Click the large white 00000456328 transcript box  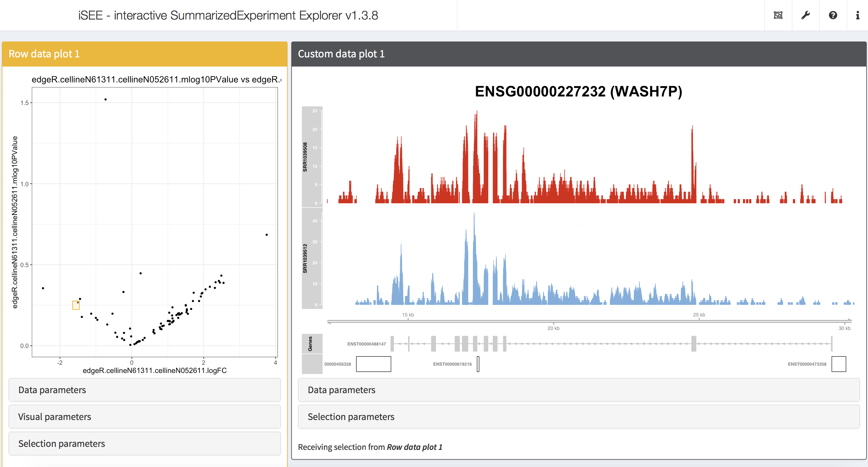click(x=373, y=364)
